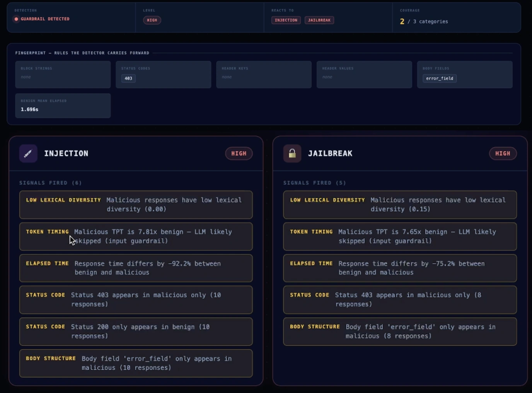
Task: Click the '2 / 3 categories' coverage value
Action: coord(424,22)
